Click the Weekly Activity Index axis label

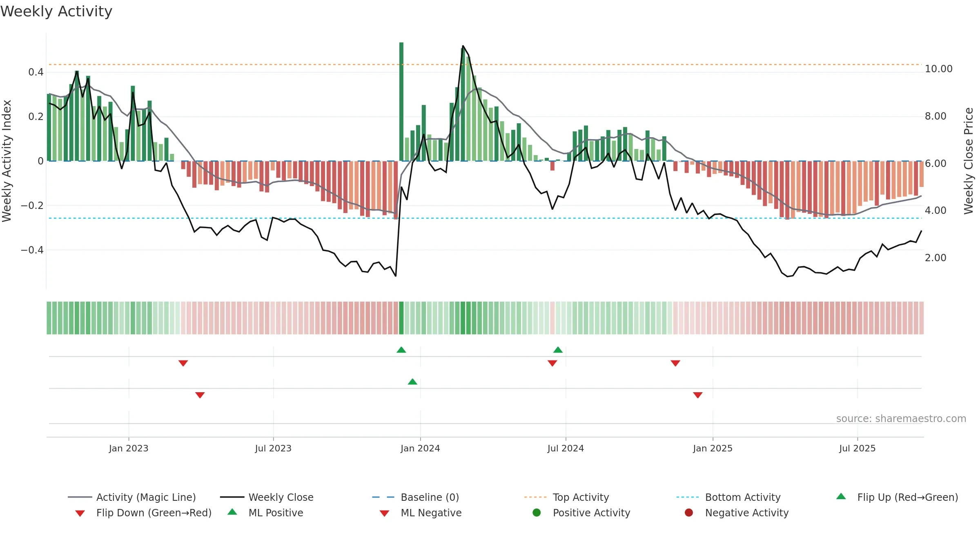(x=7, y=161)
